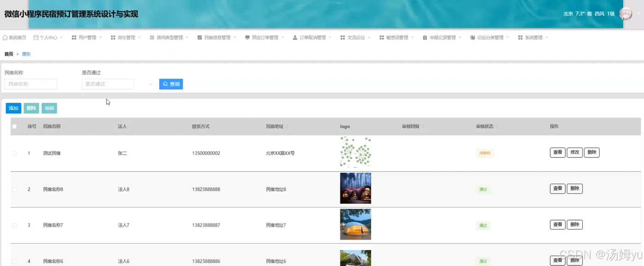Sort the table by 联系方式 column arrows
This screenshot has height=266, width=644.
pyautogui.click(x=213, y=127)
